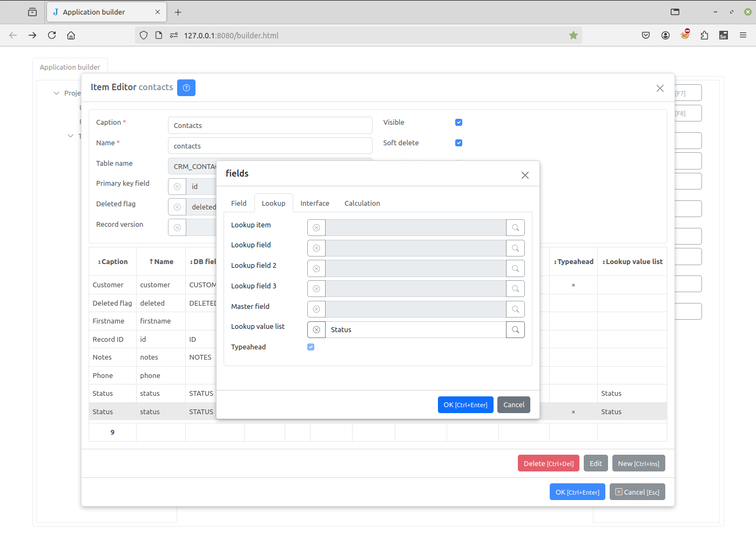
Task: Sort table by Caption column
Action: [x=113, y=262]
